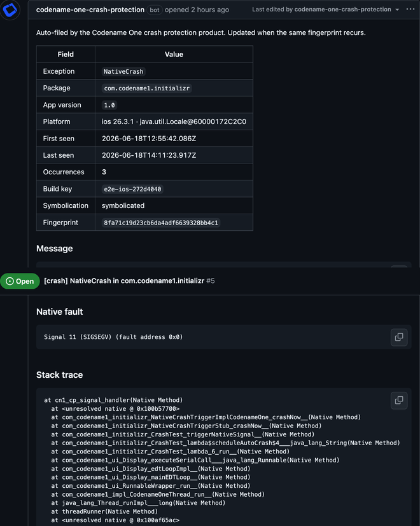Screen dimensions: 420x526
Task: Select the java_lang_Thread_runImpl stack line
Action: (138, 503)
